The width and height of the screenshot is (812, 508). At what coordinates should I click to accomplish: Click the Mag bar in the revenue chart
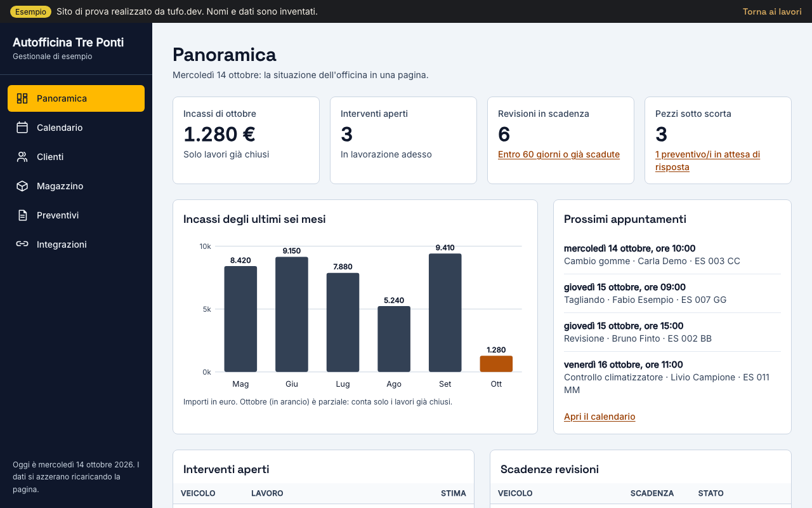coord(240,319)
